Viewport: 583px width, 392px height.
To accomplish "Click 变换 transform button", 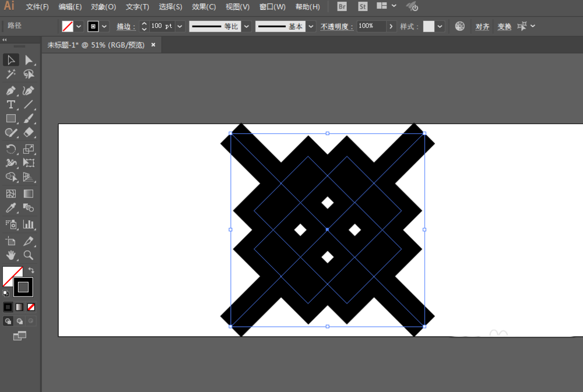I will click(504, 26).
